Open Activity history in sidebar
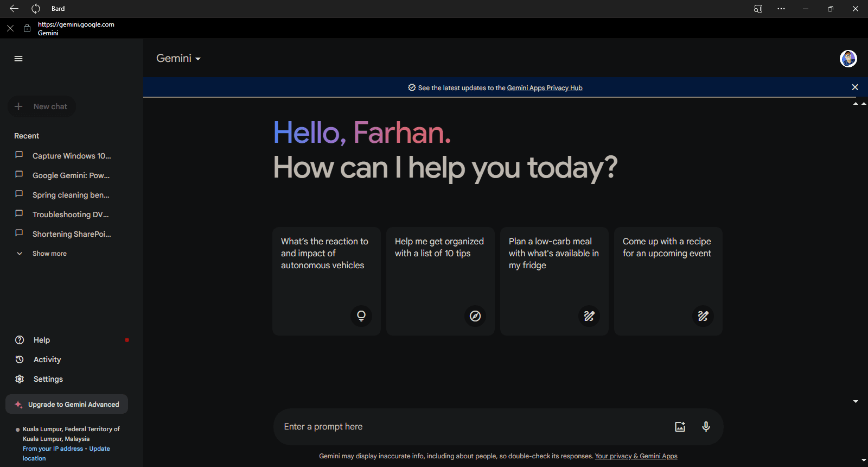The image size is (868, 467). 47,359
